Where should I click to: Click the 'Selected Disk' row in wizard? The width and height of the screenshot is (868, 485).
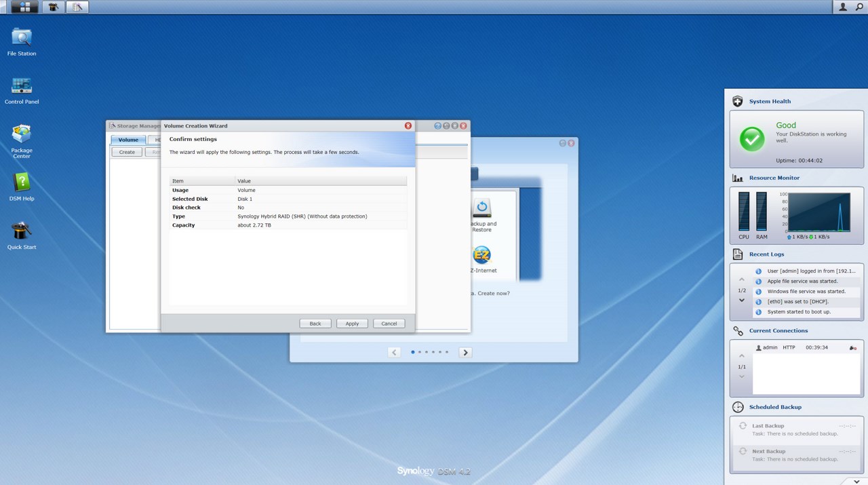click(x=288, y=199)
